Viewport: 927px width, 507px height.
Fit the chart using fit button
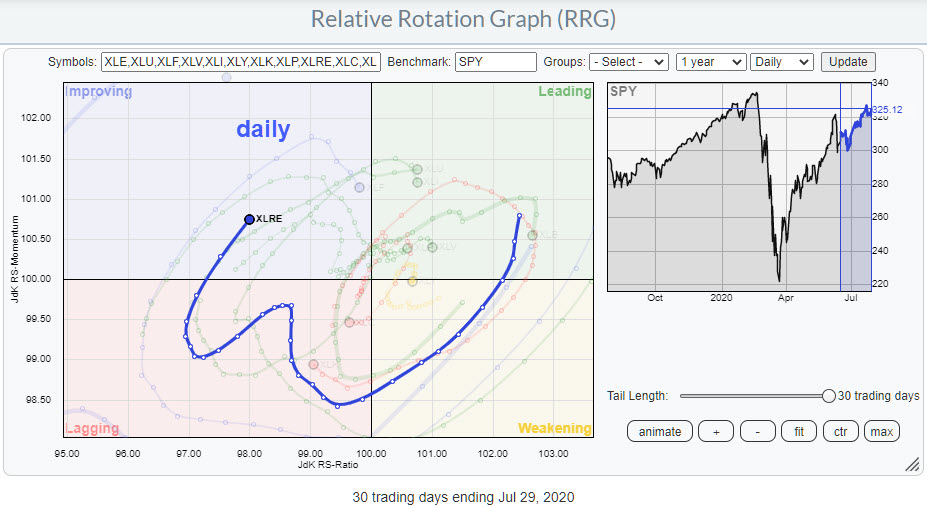(798, 431)
